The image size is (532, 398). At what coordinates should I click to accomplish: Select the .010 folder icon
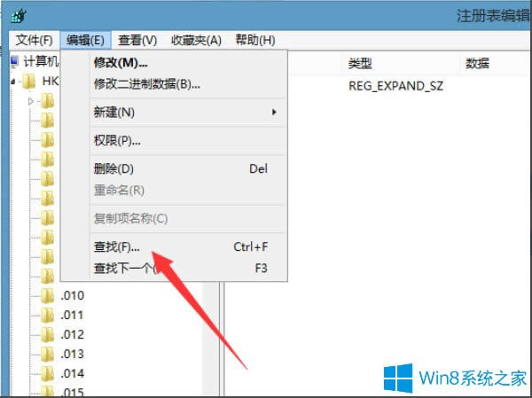pos(48,295)
